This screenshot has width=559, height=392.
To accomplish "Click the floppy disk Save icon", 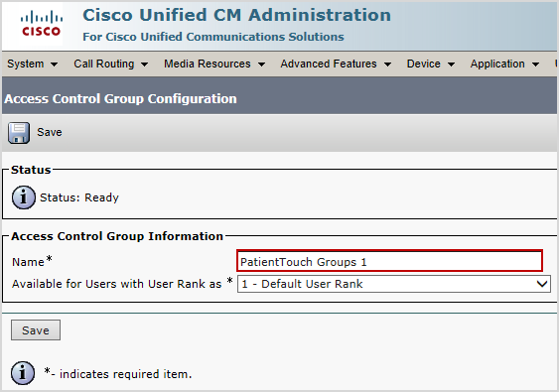I will click(x=19, y=133).
